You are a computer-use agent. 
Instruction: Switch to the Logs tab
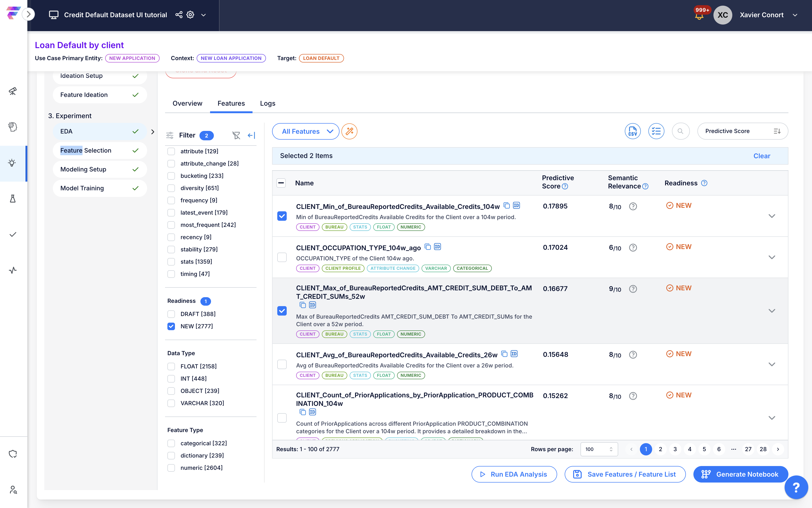pyautogui.click(x=267, y=103)
